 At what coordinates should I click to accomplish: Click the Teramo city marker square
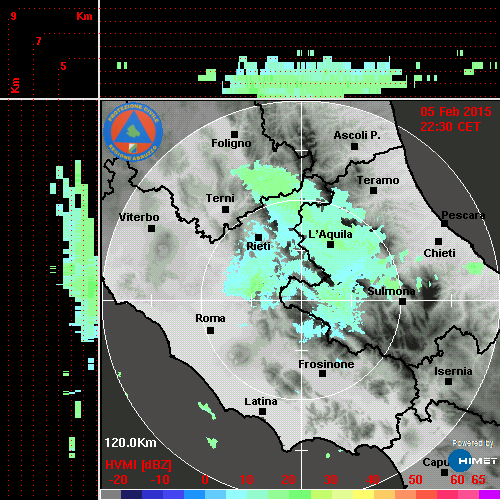click(374, 191)
